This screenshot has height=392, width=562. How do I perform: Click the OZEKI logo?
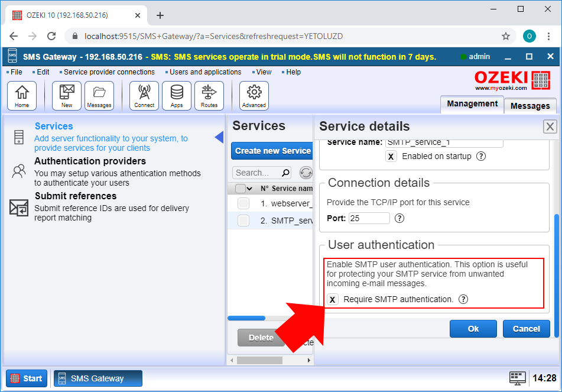coord(512,80)
